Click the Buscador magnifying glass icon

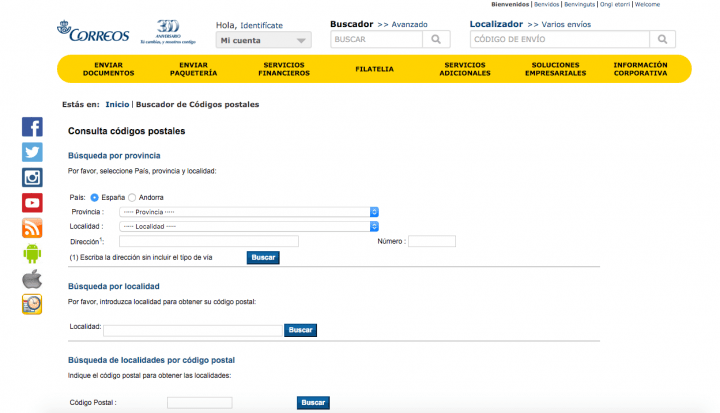436,39
